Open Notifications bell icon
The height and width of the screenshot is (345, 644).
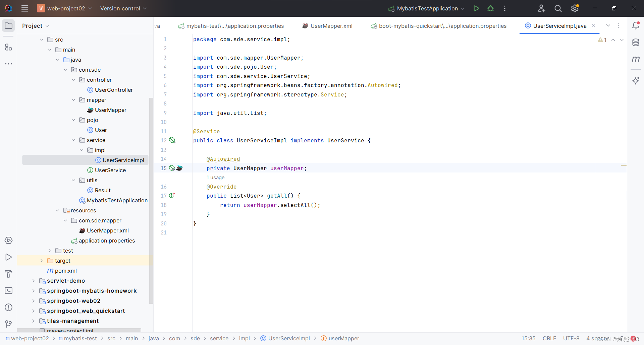coord(636,25)
